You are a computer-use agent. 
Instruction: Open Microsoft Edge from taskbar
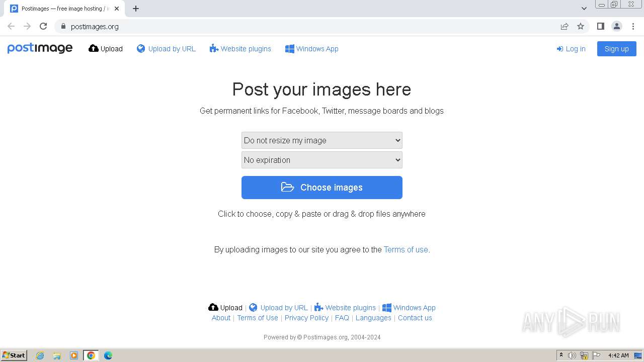click(108, 355)
